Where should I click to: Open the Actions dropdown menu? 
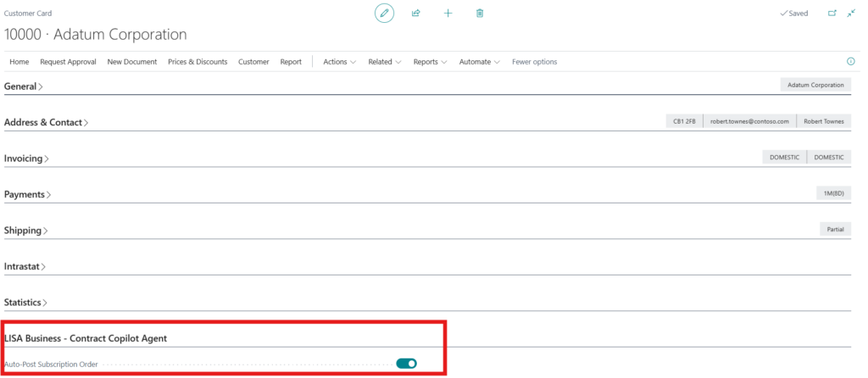(339, 62)
